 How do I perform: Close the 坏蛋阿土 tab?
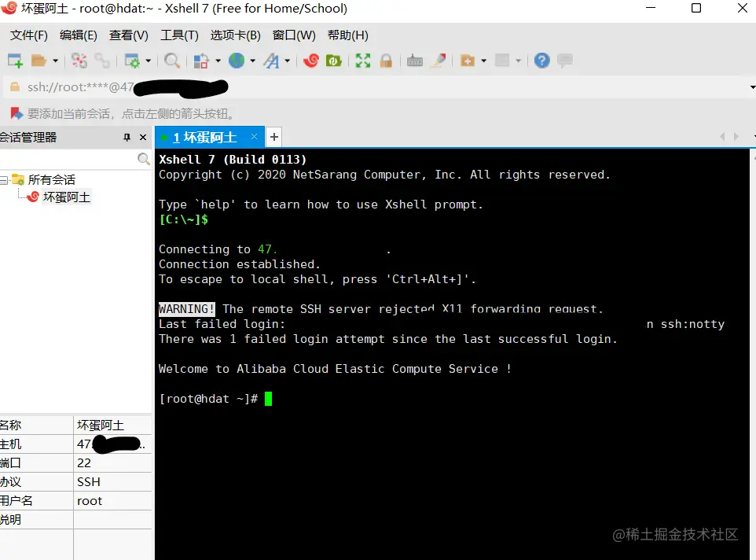tap(254, 137)
